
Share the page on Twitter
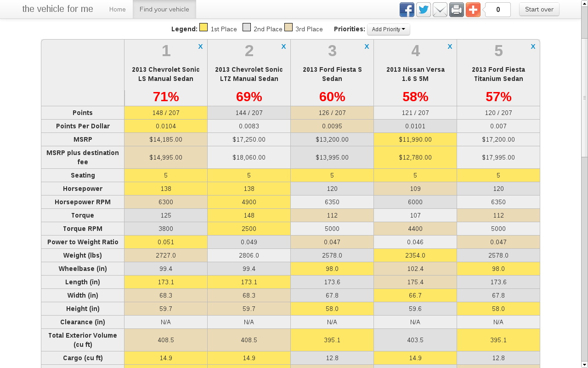(424, 10)
